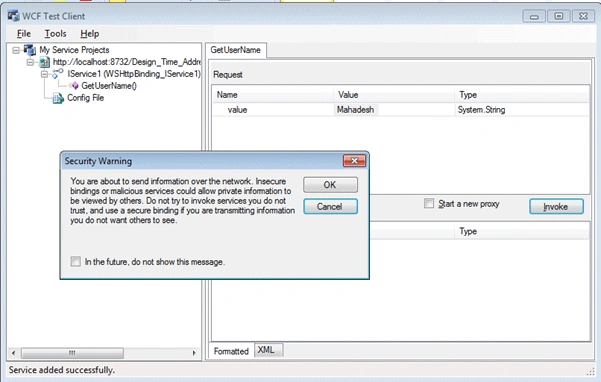Select IService1 (WSHttpBinding_IService1) node
The width and height of the screenshot is (601, 382).
pyautogui.click(x=134, y=74)
